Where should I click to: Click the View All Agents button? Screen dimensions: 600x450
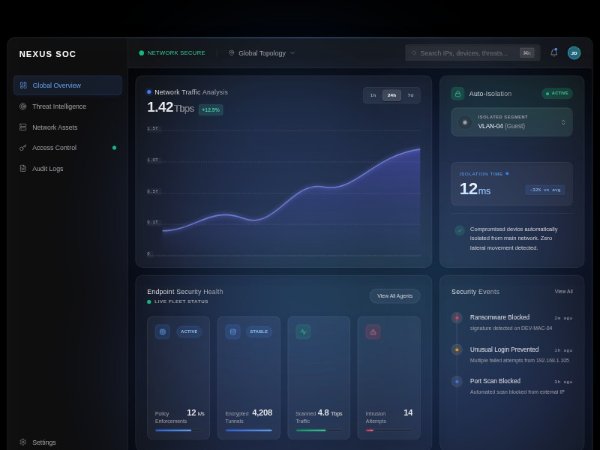click(394, 296)
